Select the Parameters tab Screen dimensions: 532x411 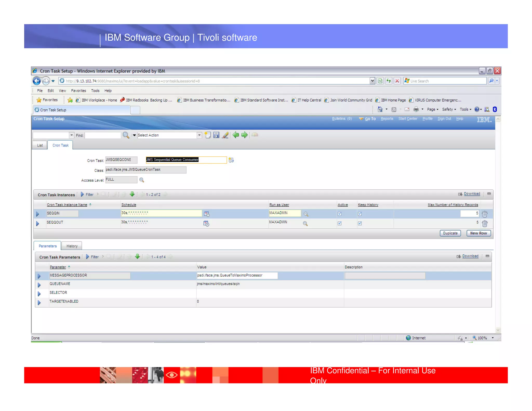(48, 246)
